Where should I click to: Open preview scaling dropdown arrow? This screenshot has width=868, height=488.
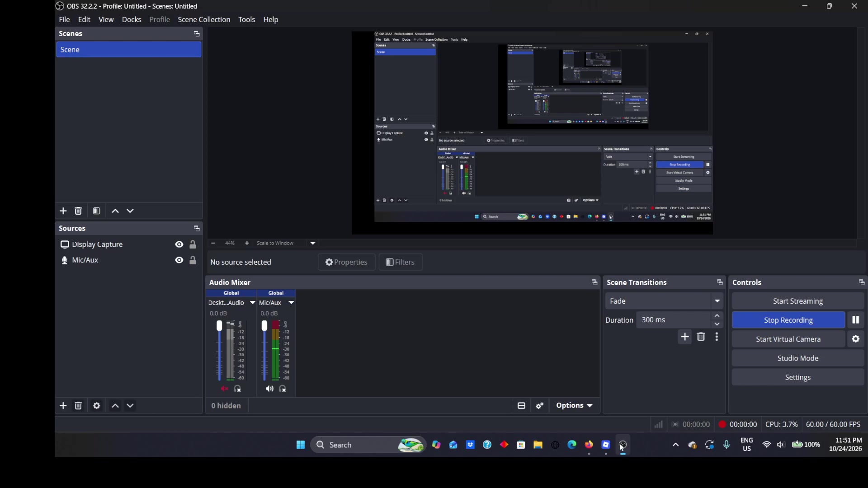[313, 244]
